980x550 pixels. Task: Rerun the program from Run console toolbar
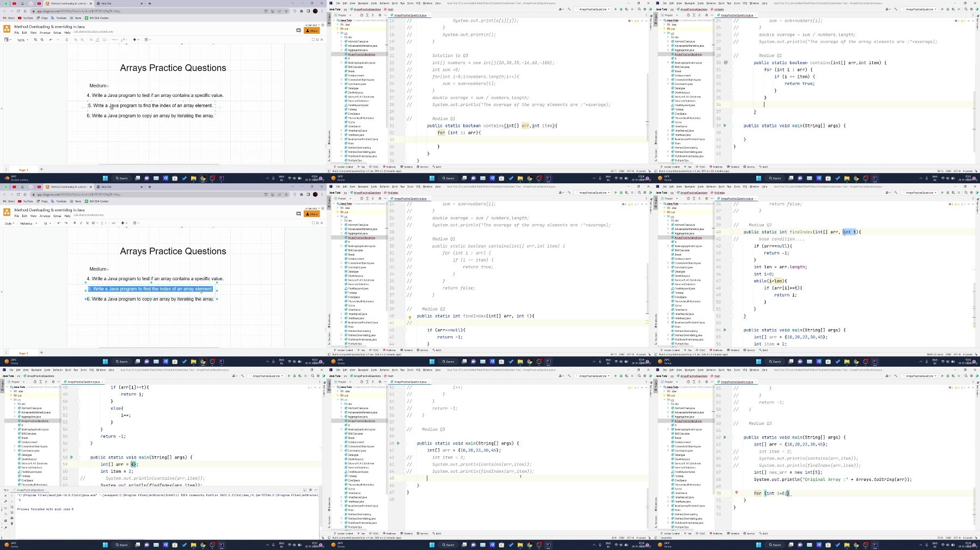pos(5,496)
